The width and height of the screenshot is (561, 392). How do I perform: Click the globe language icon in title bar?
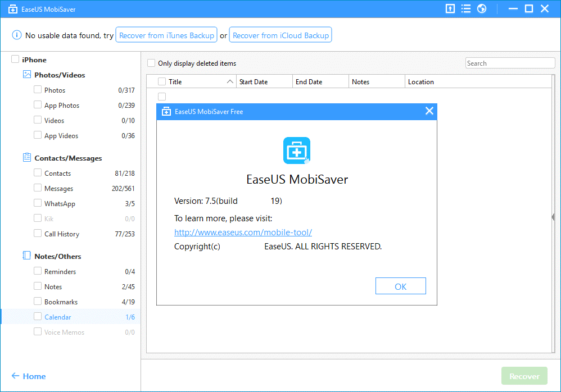(x=482, y=8)
